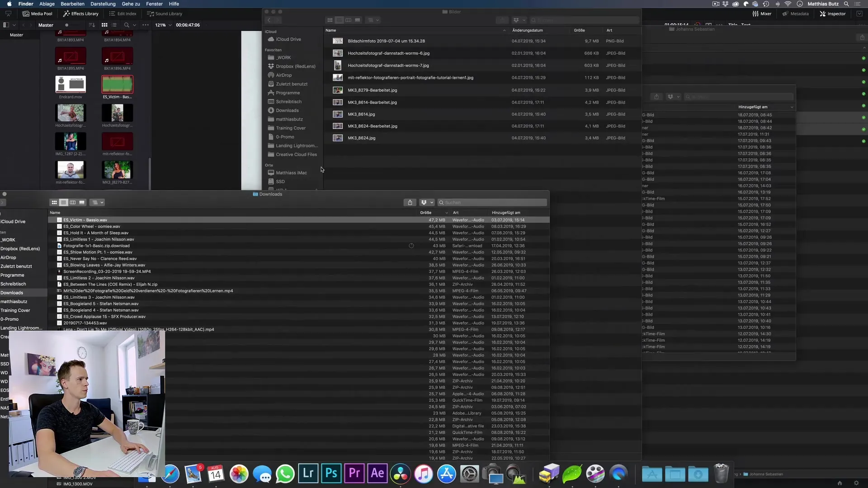Click the Suchen search field in Downloads
868x488 pixels.
[x=493, y=202]
